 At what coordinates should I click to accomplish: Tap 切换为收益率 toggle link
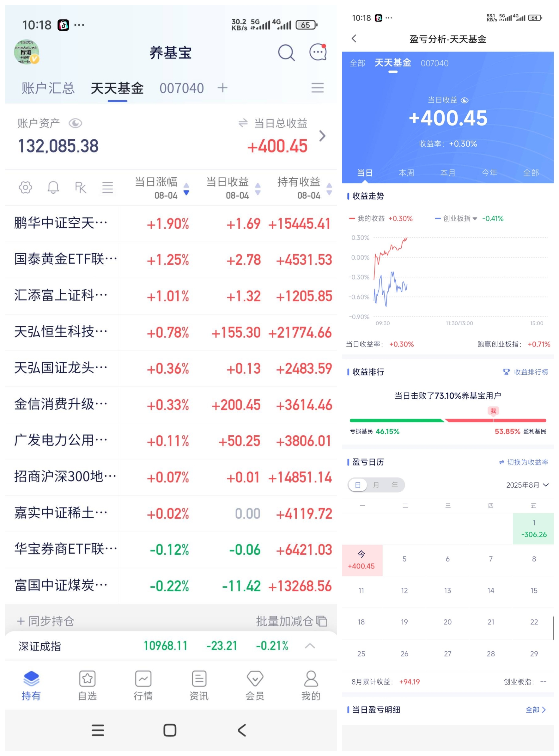(x=524, y=462)
